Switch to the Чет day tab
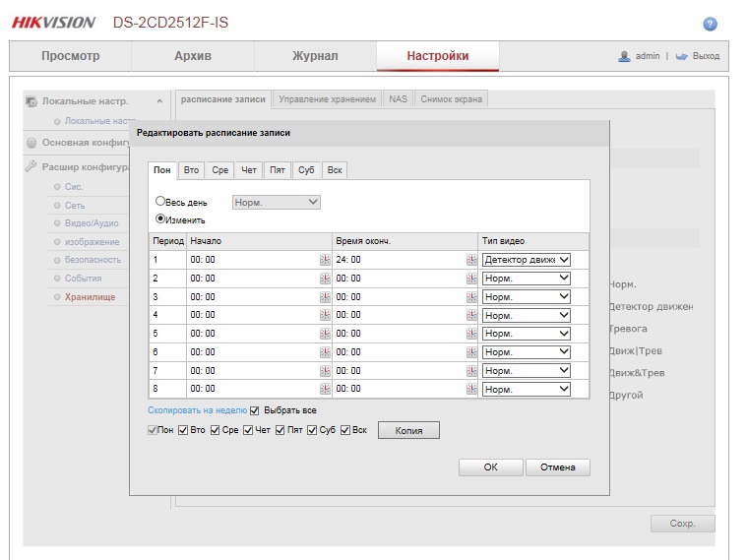The height and width of the screenshot is (560, 747). click(249, 170)
